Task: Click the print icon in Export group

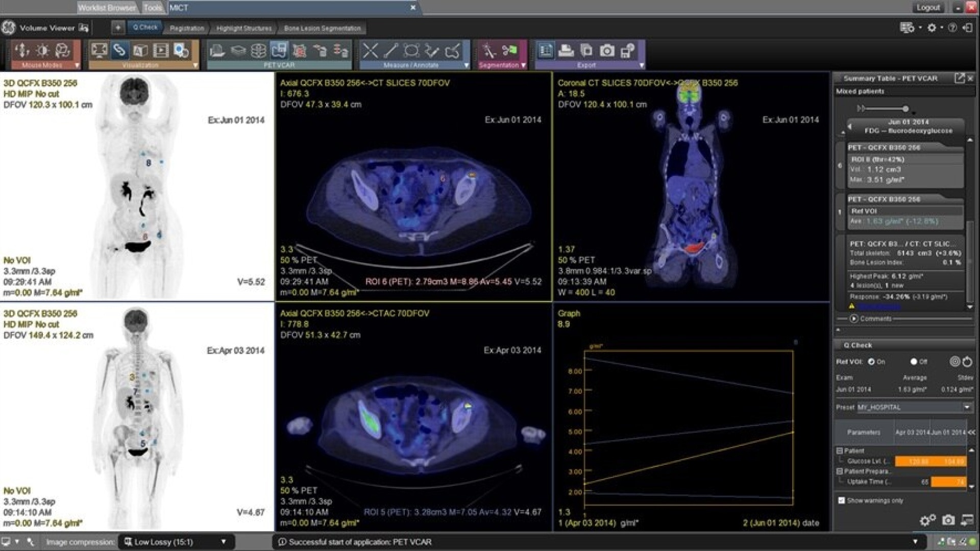Action: 566,51
